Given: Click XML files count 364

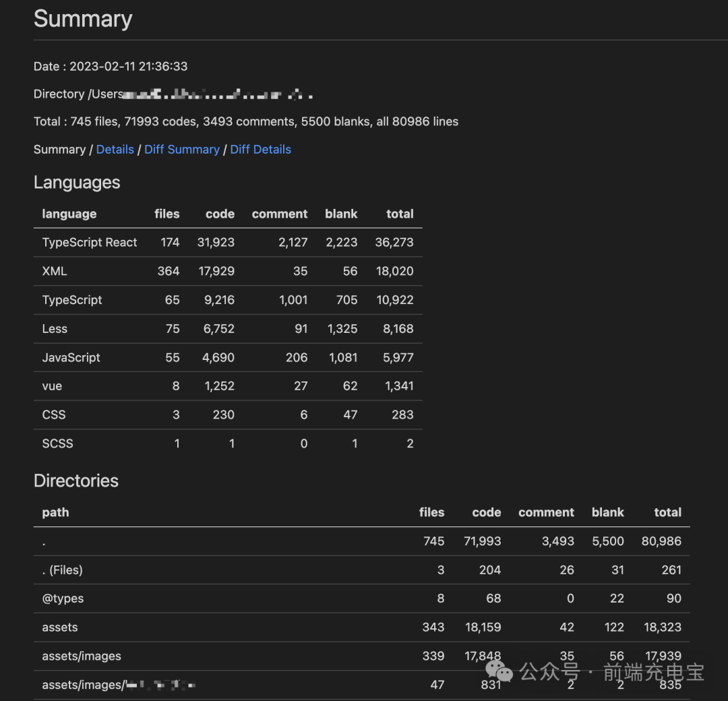Looking at the screenshot, I should click(x=168, y=271).
